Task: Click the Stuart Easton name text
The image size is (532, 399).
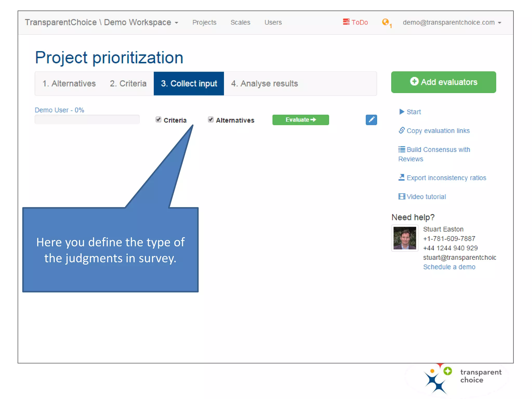Action: click(443, 229)
